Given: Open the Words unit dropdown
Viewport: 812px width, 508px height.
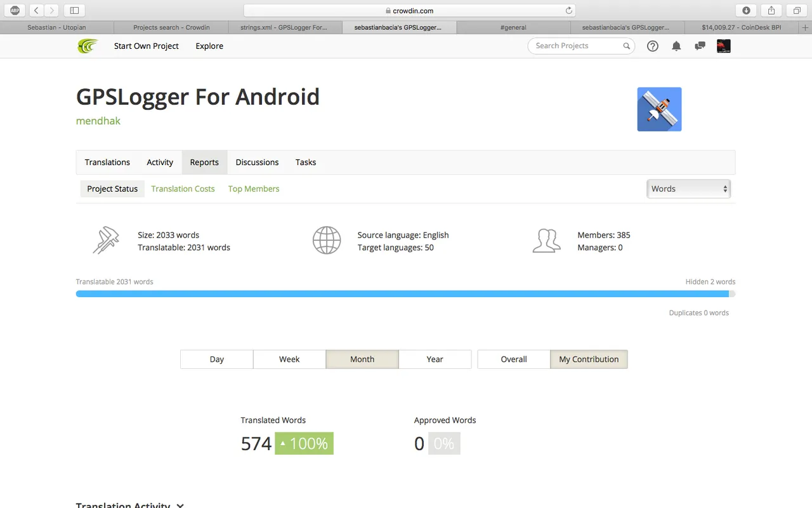Looking at the screenshot, I should (x=688, y=189).
